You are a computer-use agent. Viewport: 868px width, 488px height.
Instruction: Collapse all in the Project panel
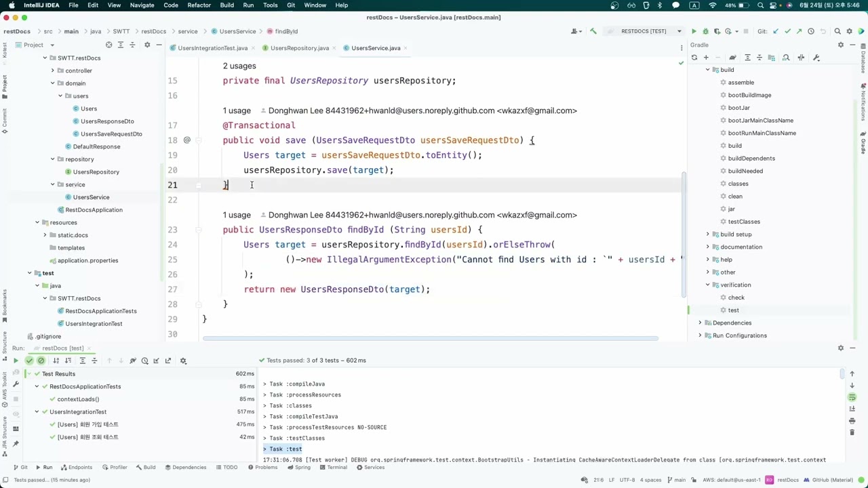(134, 45)
